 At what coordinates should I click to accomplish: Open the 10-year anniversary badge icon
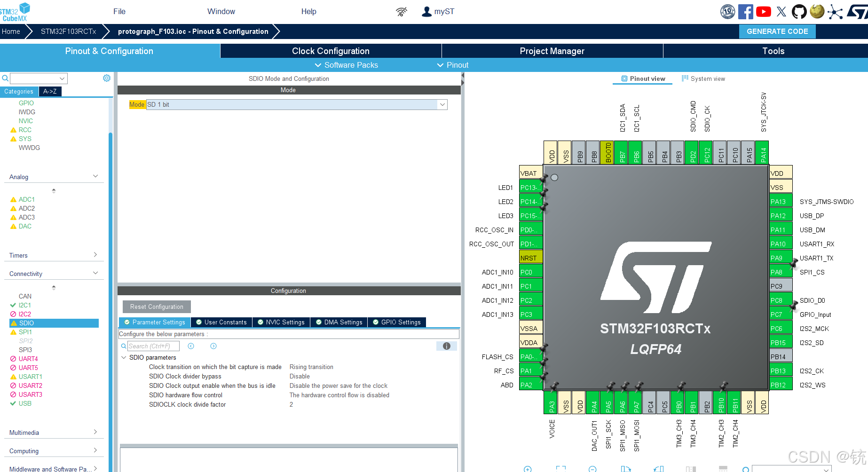coord(727,12)
